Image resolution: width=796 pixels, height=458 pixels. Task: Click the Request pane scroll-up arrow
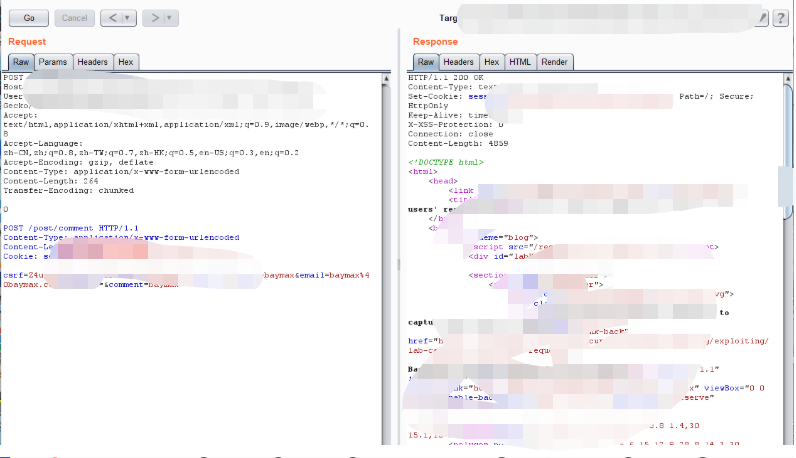385,77
